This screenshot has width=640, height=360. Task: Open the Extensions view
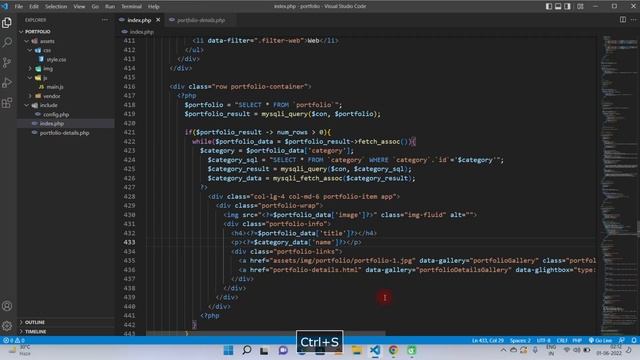(7, 102)
